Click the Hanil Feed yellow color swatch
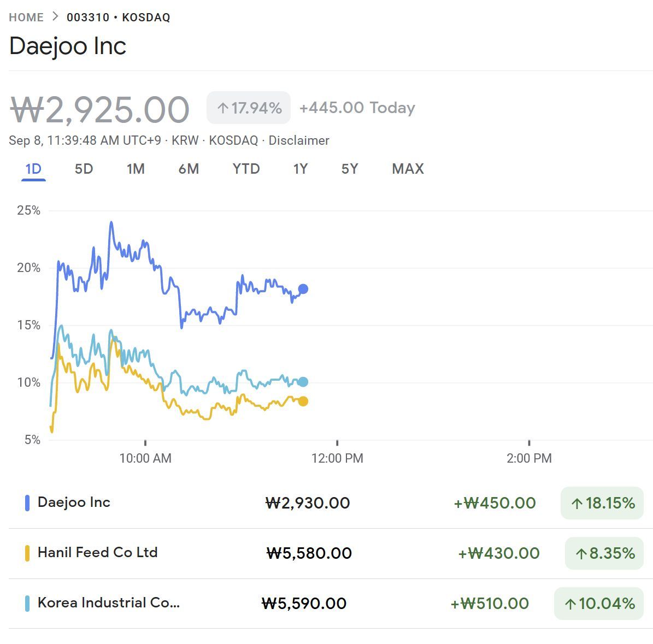Image resolution: width=653 pixels, height=644 pixels. pyautogui.click(x=27, y=553)
